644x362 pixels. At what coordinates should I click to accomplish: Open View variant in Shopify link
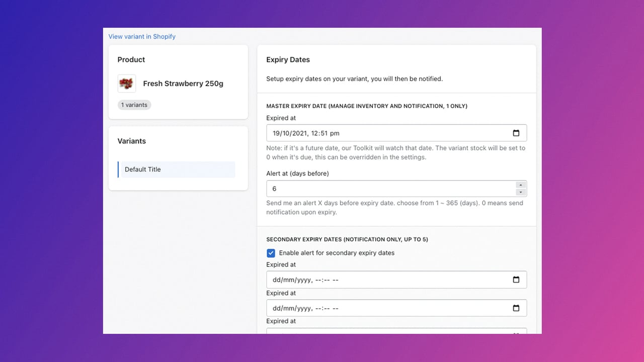pos(142,37)
